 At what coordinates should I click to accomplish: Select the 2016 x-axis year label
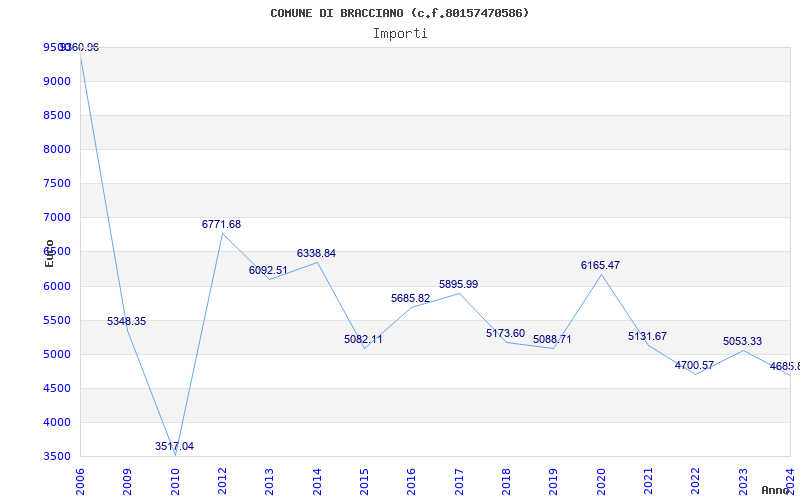(x=412, y=482)
